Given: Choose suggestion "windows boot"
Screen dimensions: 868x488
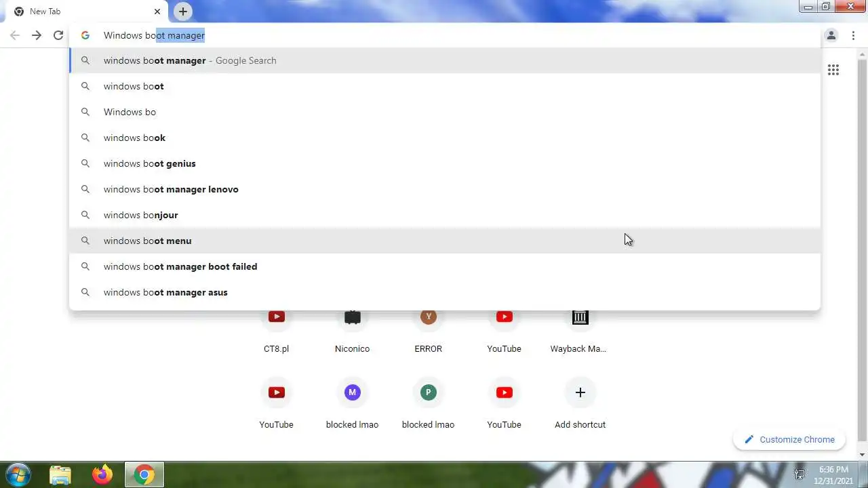Looking at the screenshot, I should pos(445,86).
